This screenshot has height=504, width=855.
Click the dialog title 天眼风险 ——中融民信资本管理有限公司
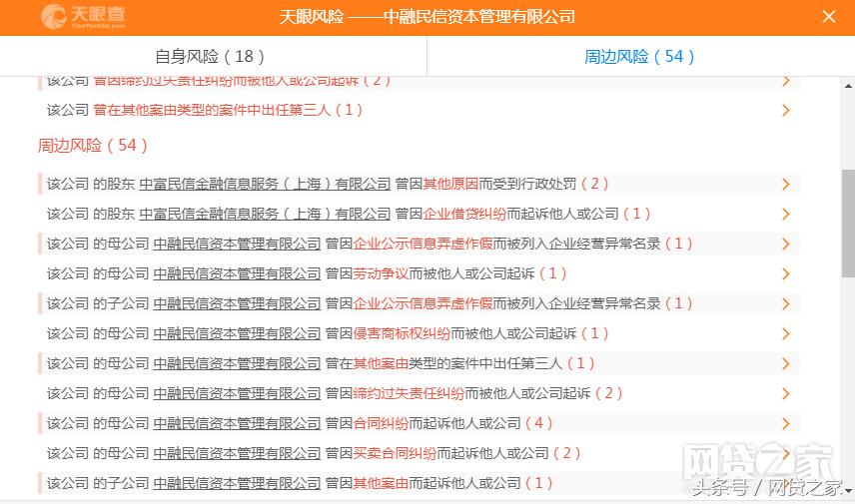tap(427, 17)
